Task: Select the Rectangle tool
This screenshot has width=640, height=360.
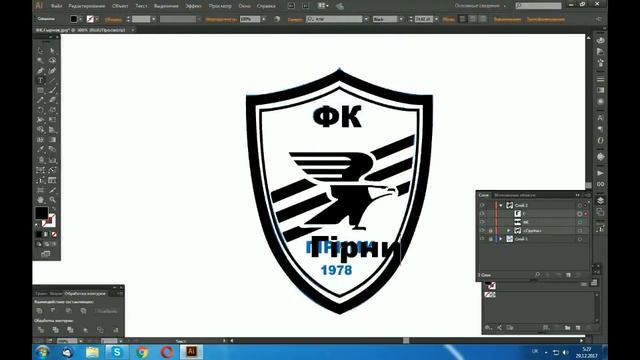Action: (x=40, y=90)
